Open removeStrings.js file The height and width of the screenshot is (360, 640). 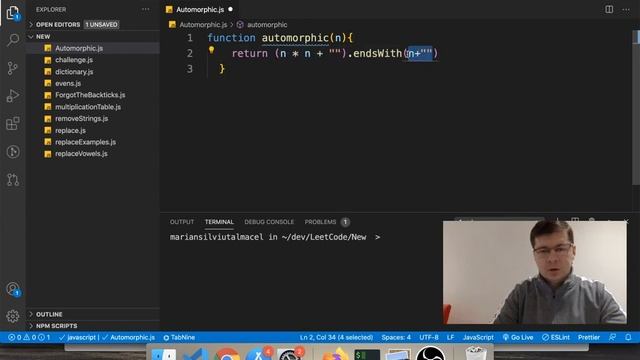[82, 119]
